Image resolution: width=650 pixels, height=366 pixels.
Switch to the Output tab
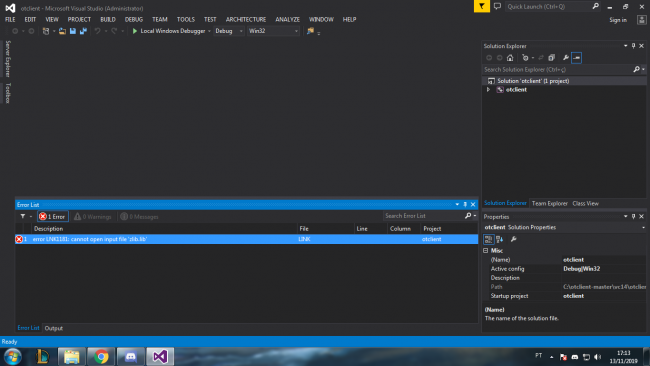click(53, 328)
